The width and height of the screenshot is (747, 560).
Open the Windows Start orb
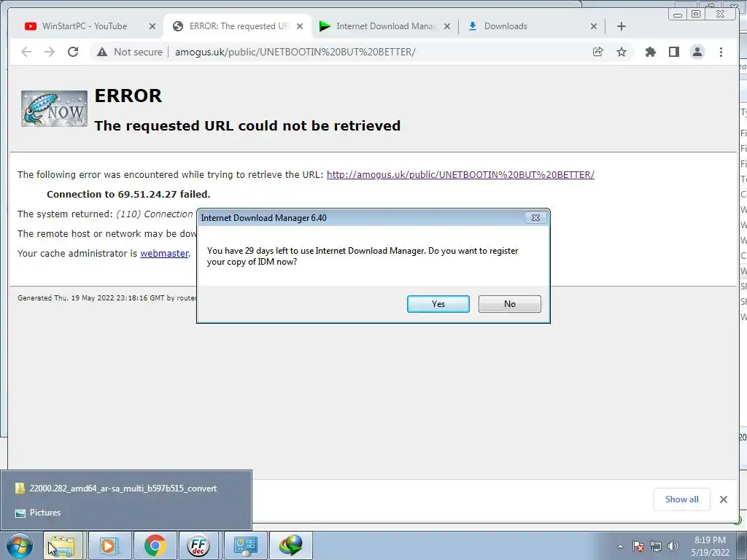(20, 545)
